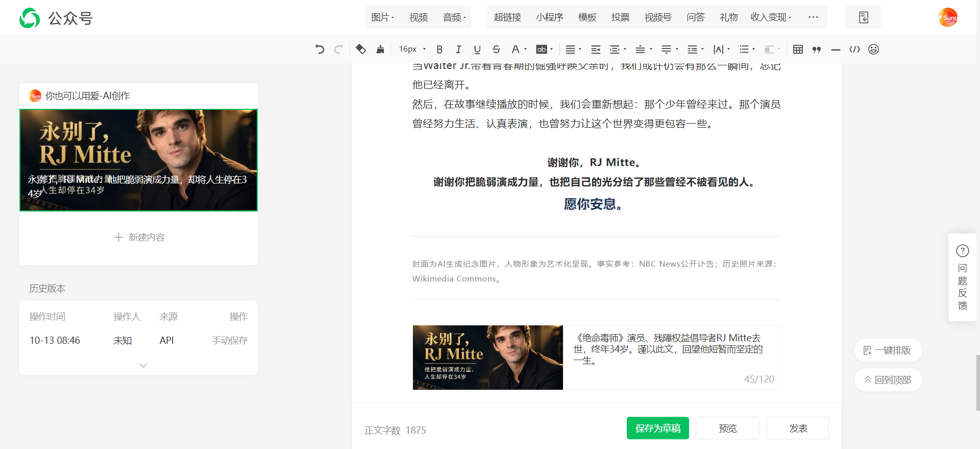Viewport: 980px width, 449px height.
Task: Click 回到顶部 to return to top
Action: 888,380
